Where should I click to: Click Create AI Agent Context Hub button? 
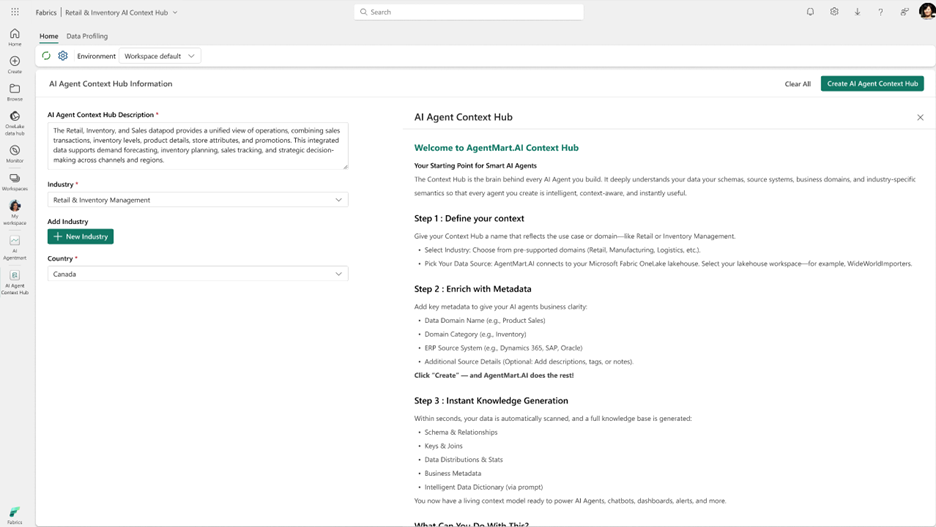click(872, 84)
